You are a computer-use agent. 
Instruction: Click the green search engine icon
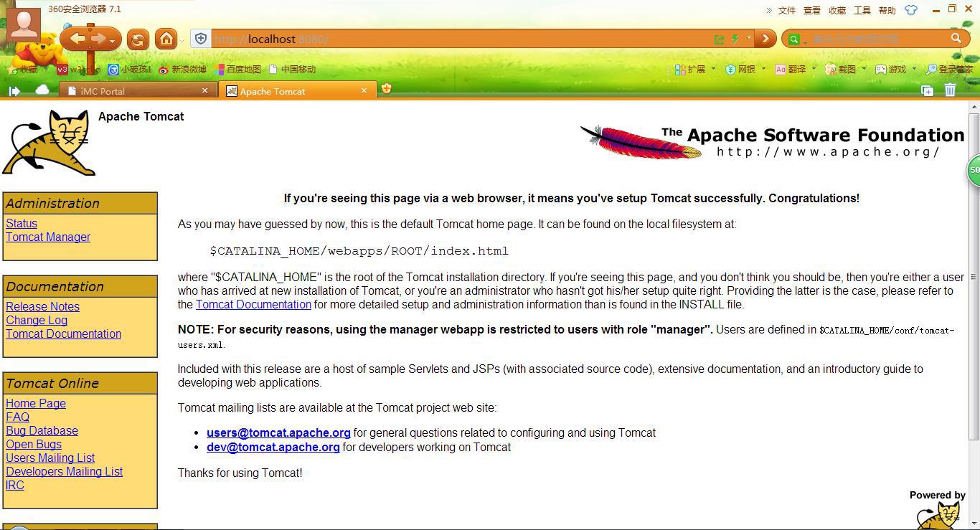pos(793,39)
